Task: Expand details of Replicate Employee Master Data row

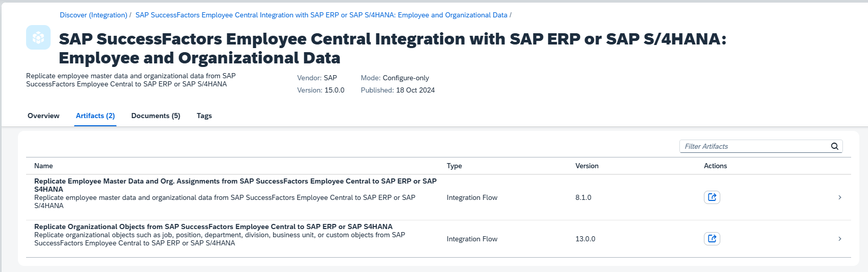Action: coord(840,197)
